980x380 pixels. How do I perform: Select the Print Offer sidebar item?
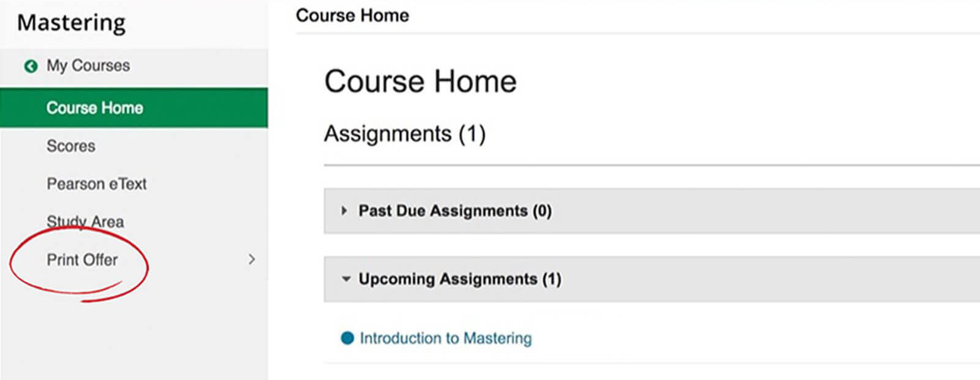click(82, 260)
